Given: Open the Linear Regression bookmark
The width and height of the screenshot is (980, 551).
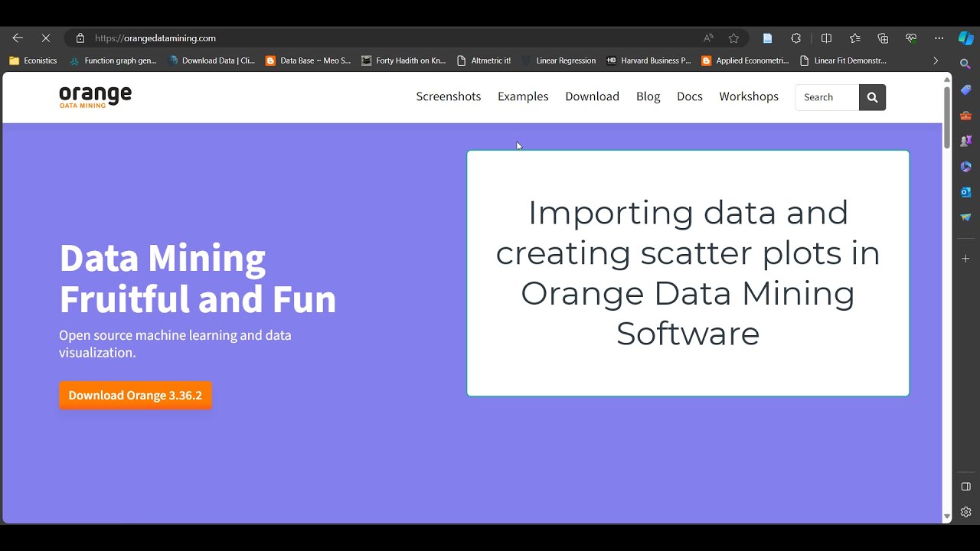Looking at the screenshot, I should (x=558, y=60).
